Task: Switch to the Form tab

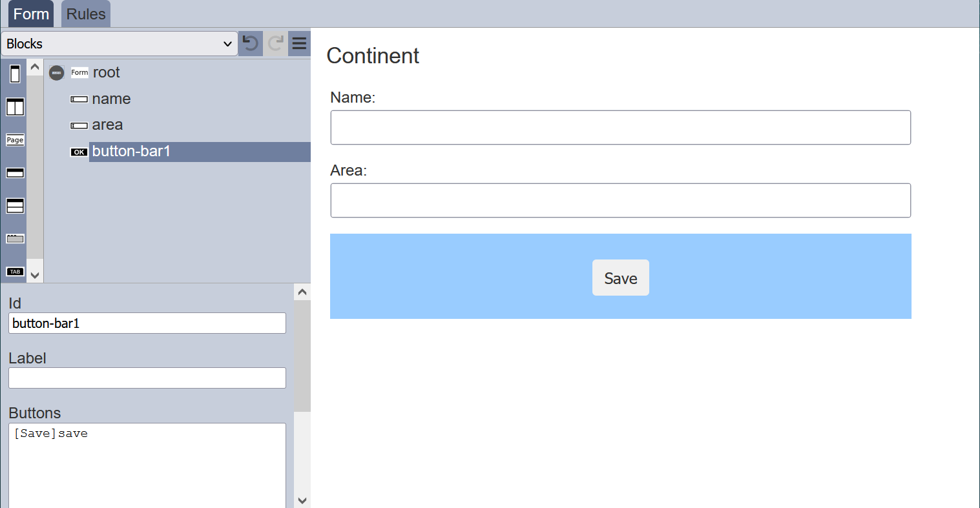Action: (31, 14)
